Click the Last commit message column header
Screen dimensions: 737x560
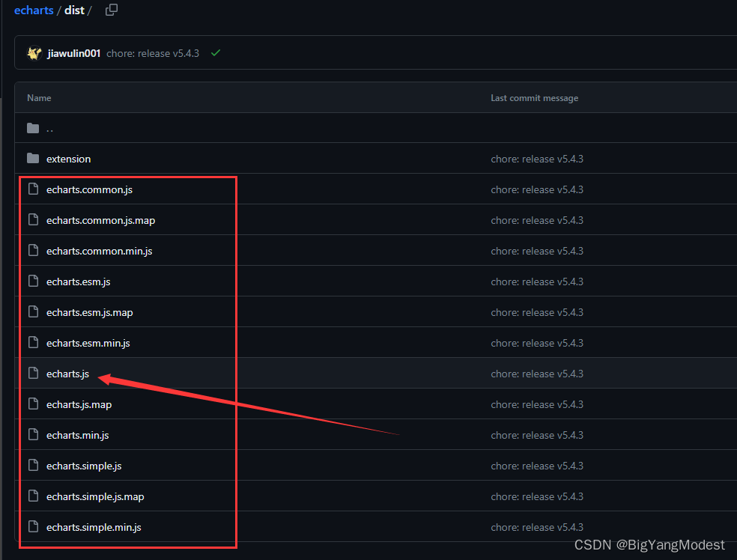pos(534,97)
